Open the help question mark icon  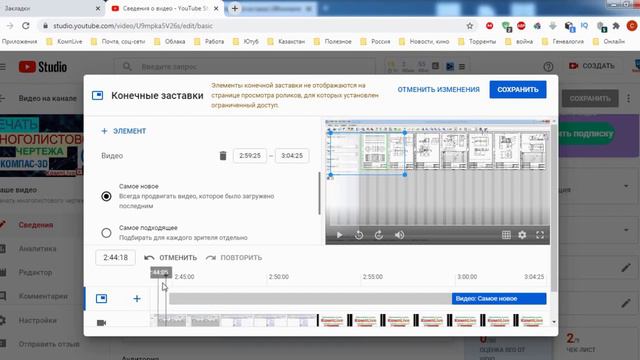click(548, 67)
